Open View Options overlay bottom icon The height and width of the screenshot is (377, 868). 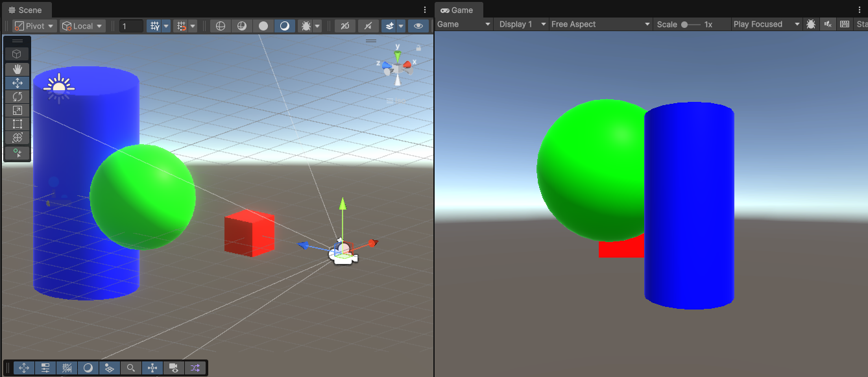[109, 368]
